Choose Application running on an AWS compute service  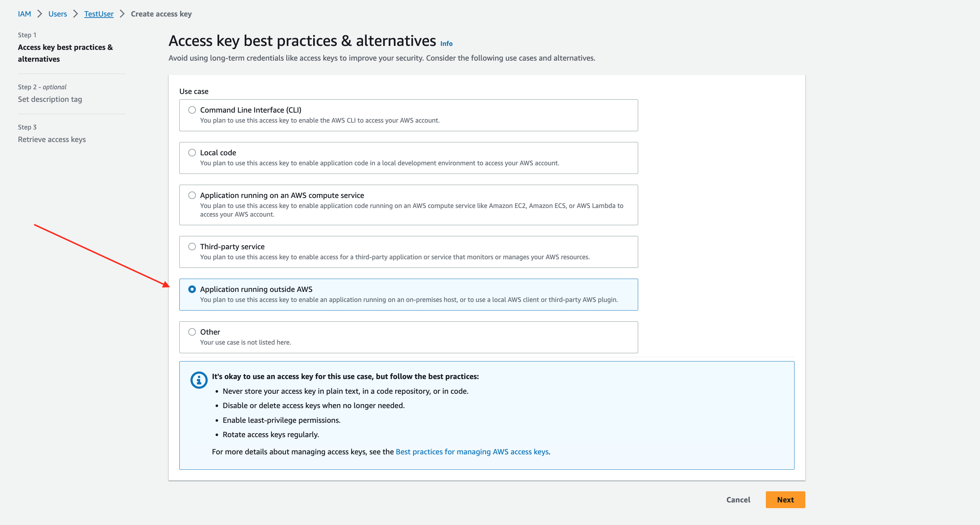point(192,195)
